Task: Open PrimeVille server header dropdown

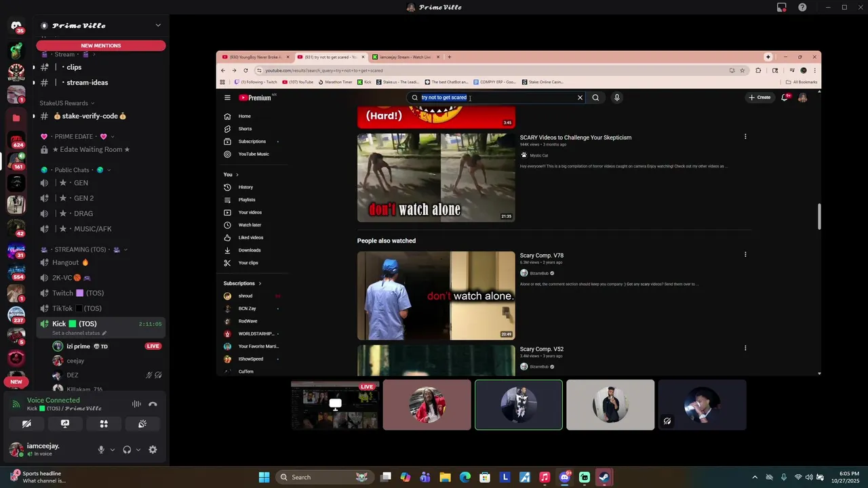Action: coord(100,26)
